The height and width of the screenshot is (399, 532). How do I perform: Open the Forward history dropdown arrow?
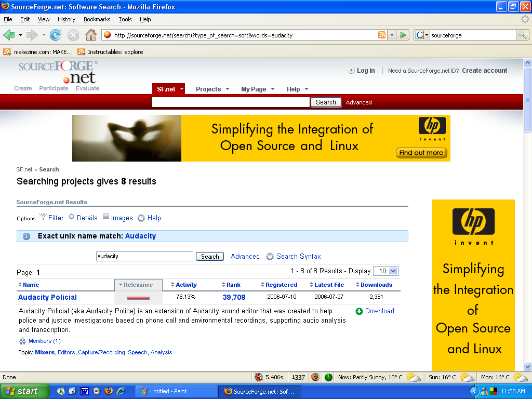pyautogui.click(x=44, y=35)
